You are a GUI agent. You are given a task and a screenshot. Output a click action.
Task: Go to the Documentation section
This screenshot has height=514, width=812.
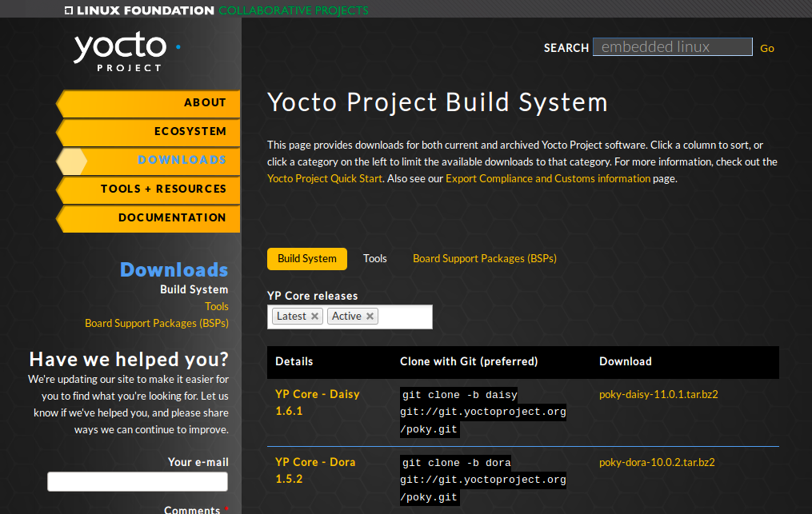tap(172, 217)
